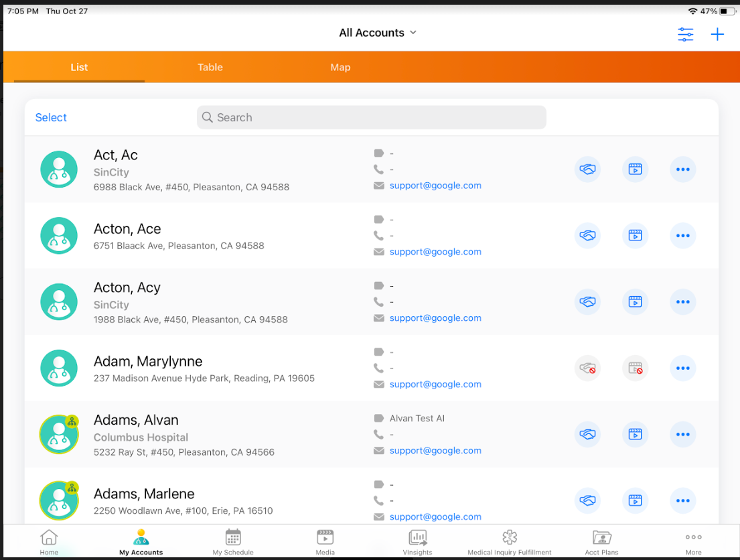Switch to the Table tab
Image resolution: width=740 pixels, height=560 pixels.
click(x=210, y=67)
